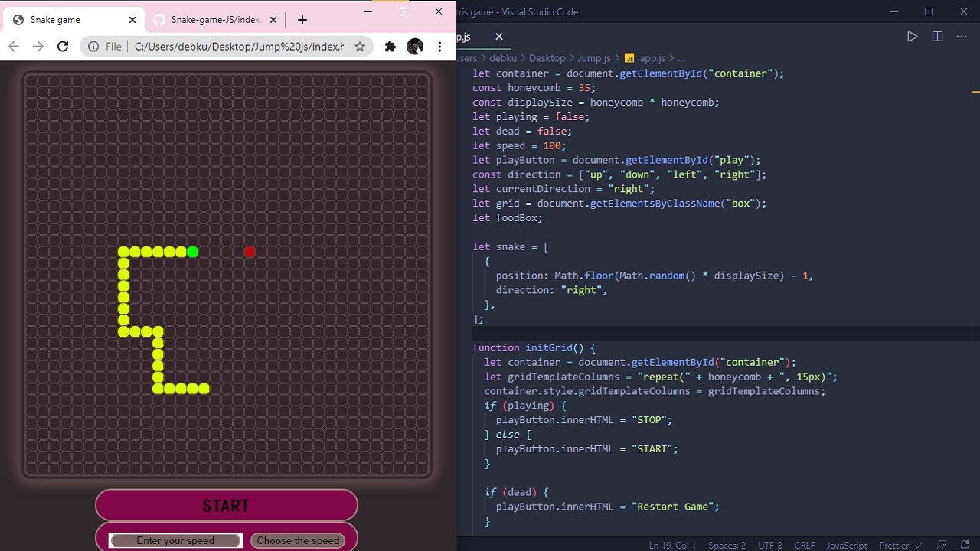Split the editor with the layout icon

937,36
